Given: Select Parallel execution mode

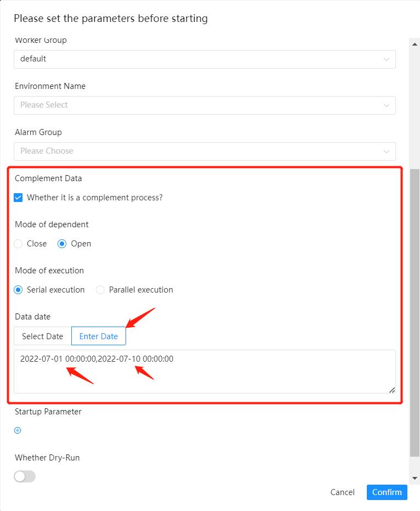Looking at the screenshot, I should coord(100,289).
